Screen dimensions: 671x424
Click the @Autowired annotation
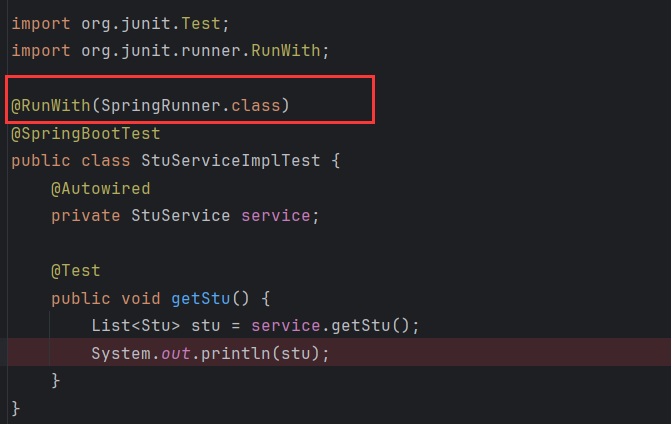pos(101,189)
